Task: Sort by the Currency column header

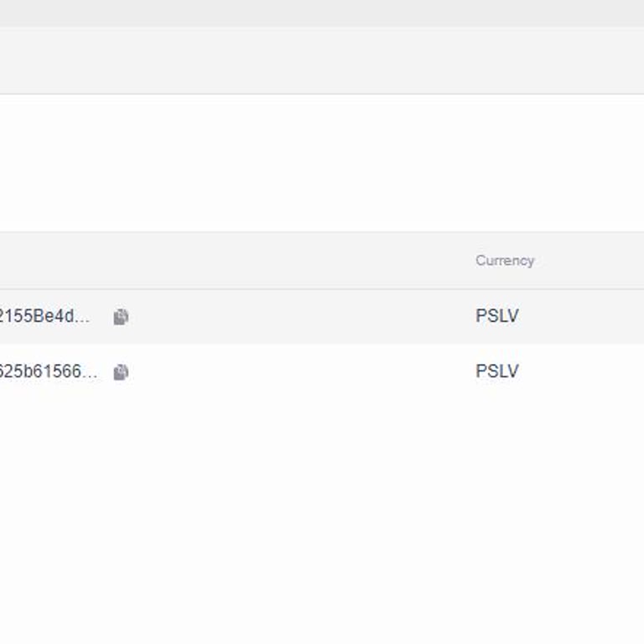Action: pos(505,260)
